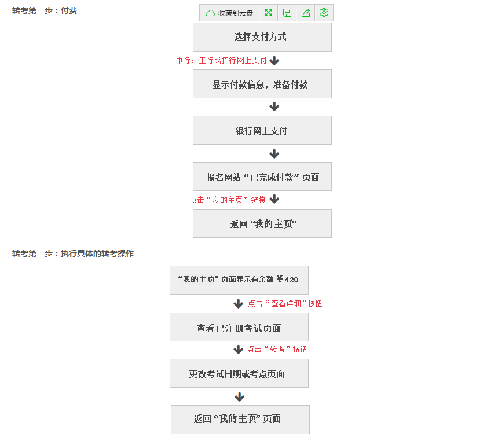Viewport: 487px width, 448px height.
Task: Click the arrow below 选择支付方式 box
Action: click(274, 60)
